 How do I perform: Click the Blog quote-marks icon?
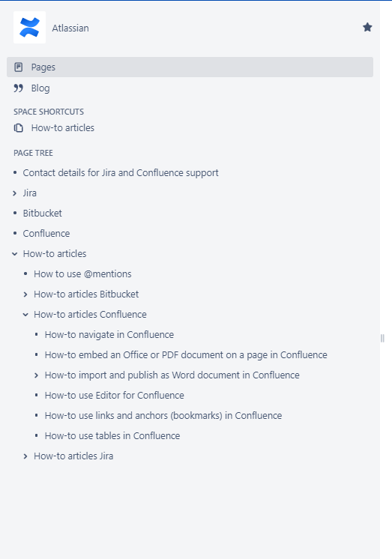tap(18, 88)
